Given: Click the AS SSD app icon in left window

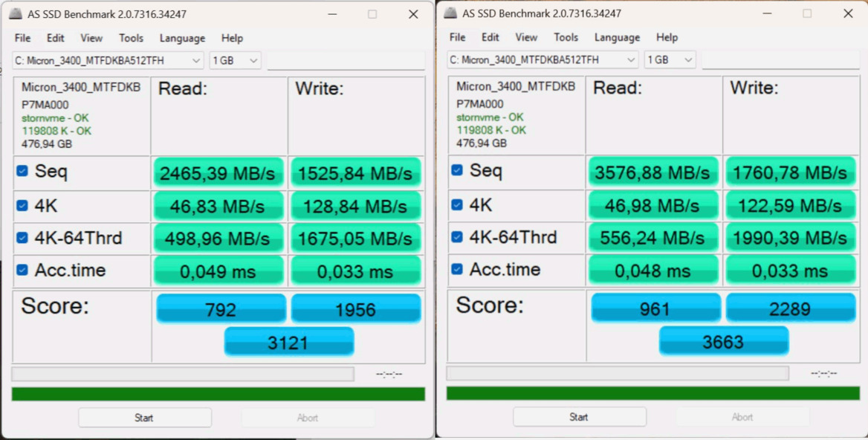Looking at the screenshot, I should point(13,13).
